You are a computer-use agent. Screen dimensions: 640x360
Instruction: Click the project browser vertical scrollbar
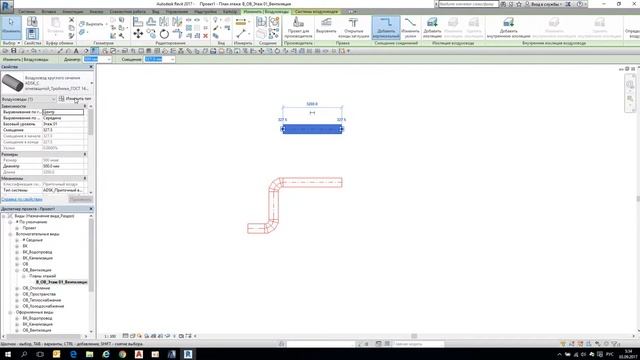point(91,255)
